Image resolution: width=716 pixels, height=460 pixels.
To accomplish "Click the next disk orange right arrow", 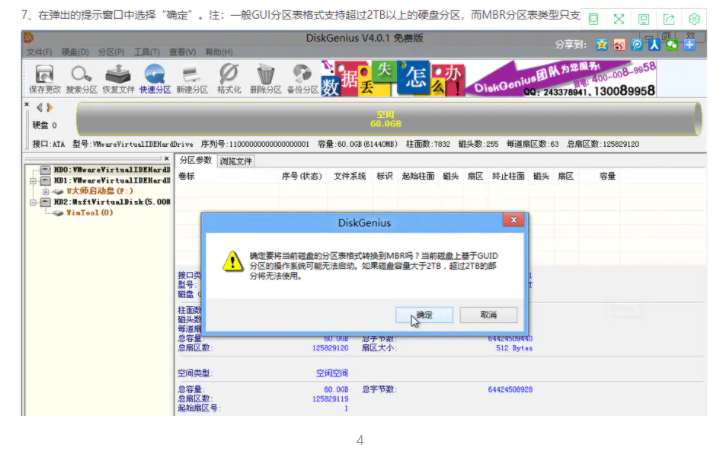I will click(x=49, y=107).
